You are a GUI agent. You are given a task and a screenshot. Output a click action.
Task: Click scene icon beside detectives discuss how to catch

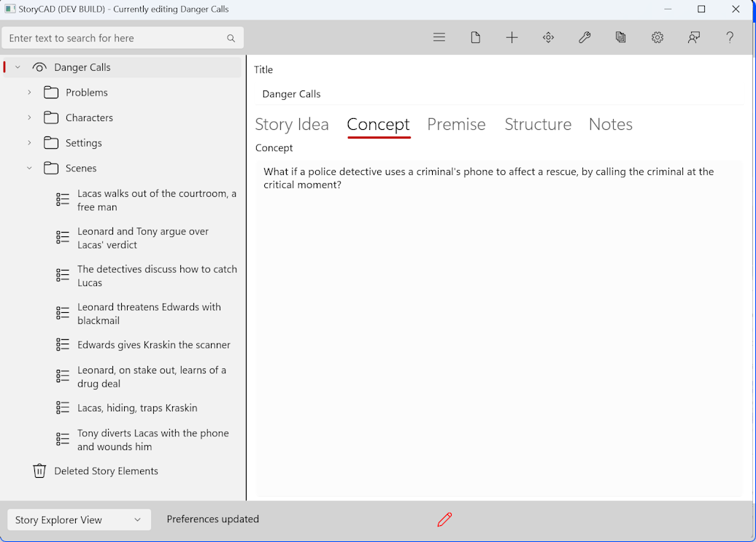[x=63, y=275]
